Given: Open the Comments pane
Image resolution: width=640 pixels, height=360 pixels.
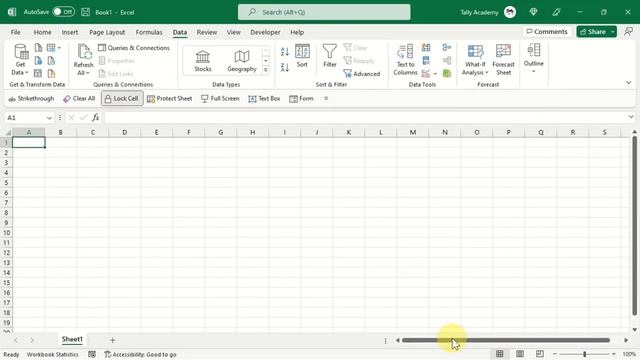Looking at the screenshot, I should 547,31.
